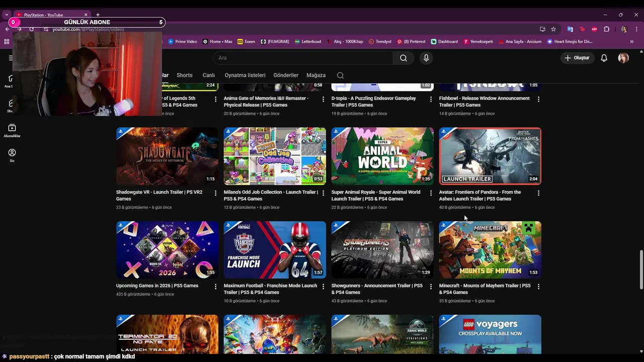Bookmark this page with the star icon
Viewport: 644px width, 362px height.
coord(553,29)
